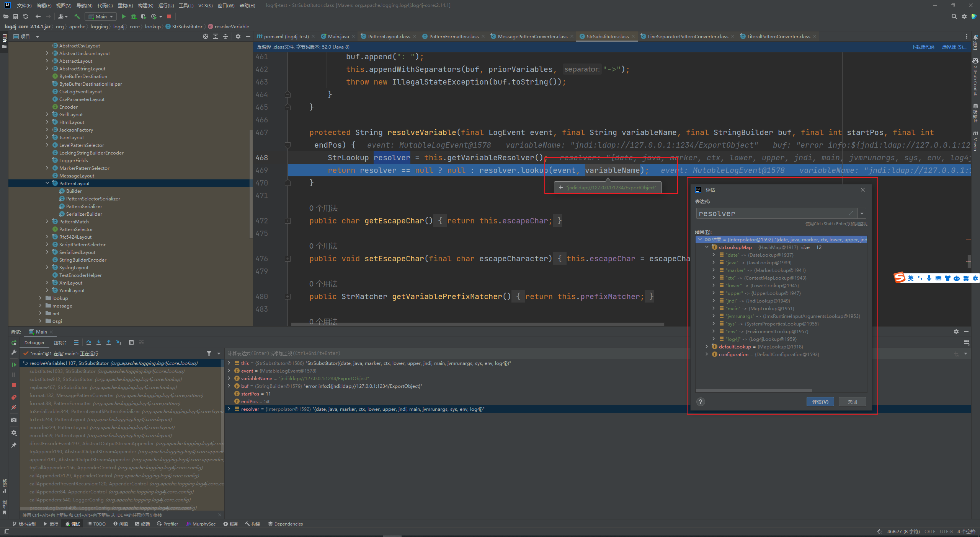Open the 文件(F) menu

[x=24, y=5]
